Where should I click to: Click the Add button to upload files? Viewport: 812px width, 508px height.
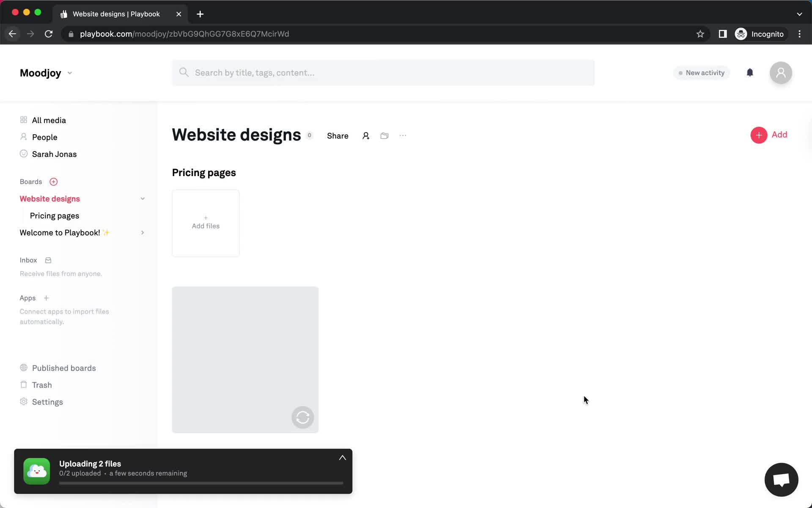770,135
